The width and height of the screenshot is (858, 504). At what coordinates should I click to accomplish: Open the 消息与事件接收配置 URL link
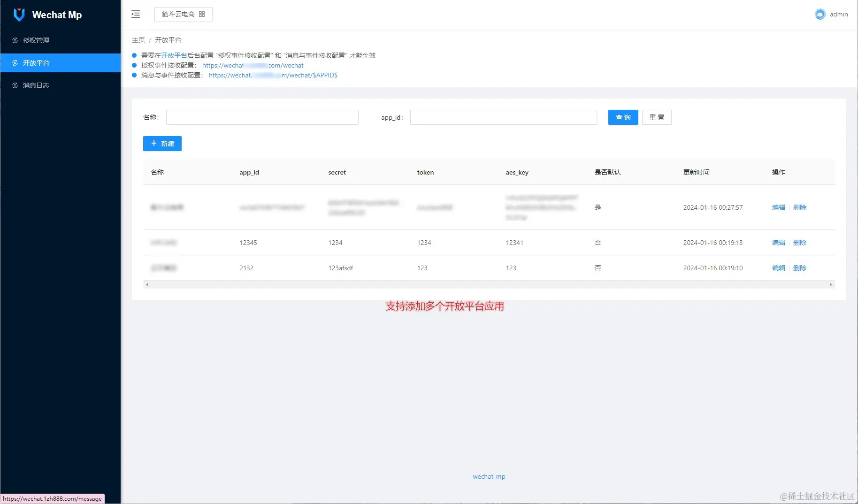pos(273,75)
